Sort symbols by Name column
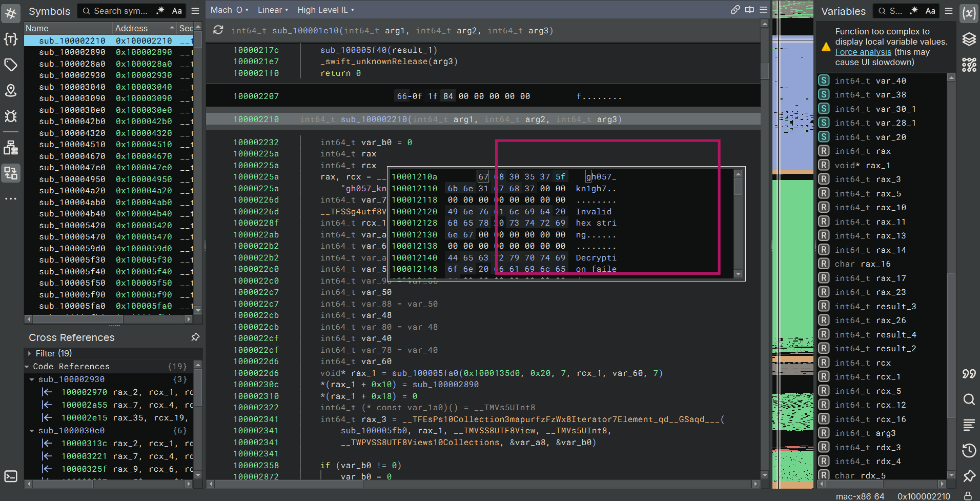This screenshot has height=501, width=980. click(x=68, y=28)
